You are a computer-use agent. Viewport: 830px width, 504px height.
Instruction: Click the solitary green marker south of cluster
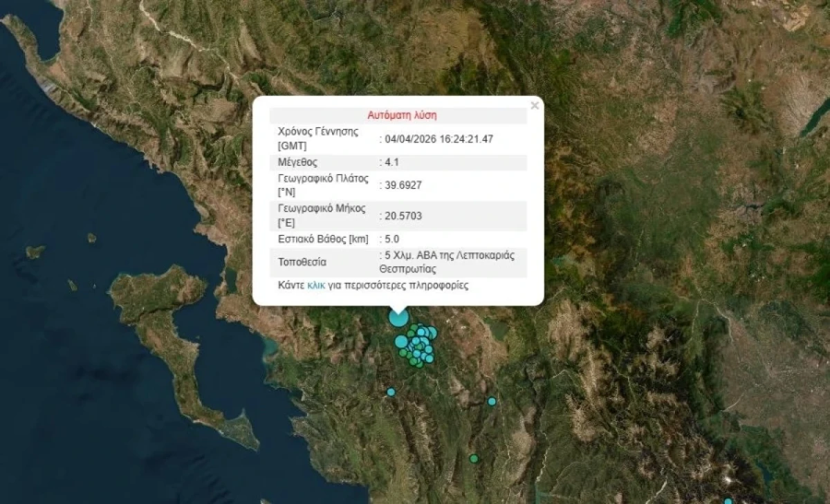(x=474, y=458)
